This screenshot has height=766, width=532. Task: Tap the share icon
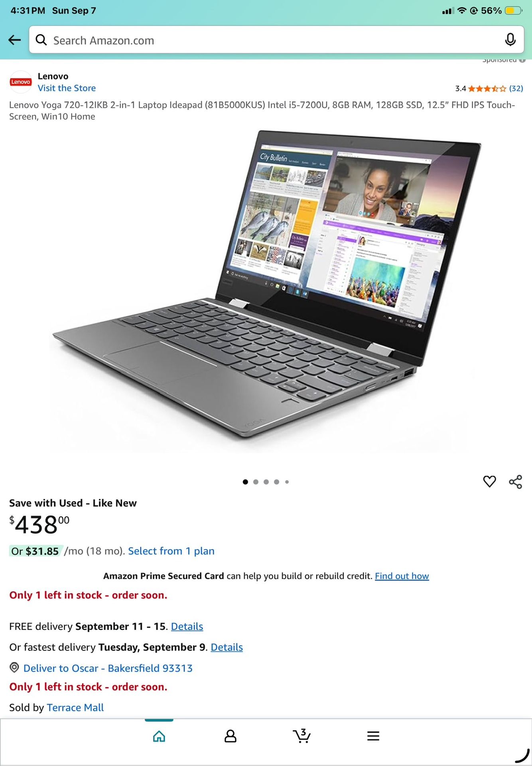pos(515,482)
